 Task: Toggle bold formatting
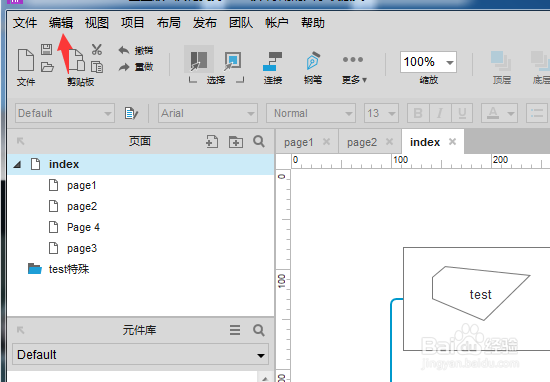pyautogui.click(x=418, y=113)
